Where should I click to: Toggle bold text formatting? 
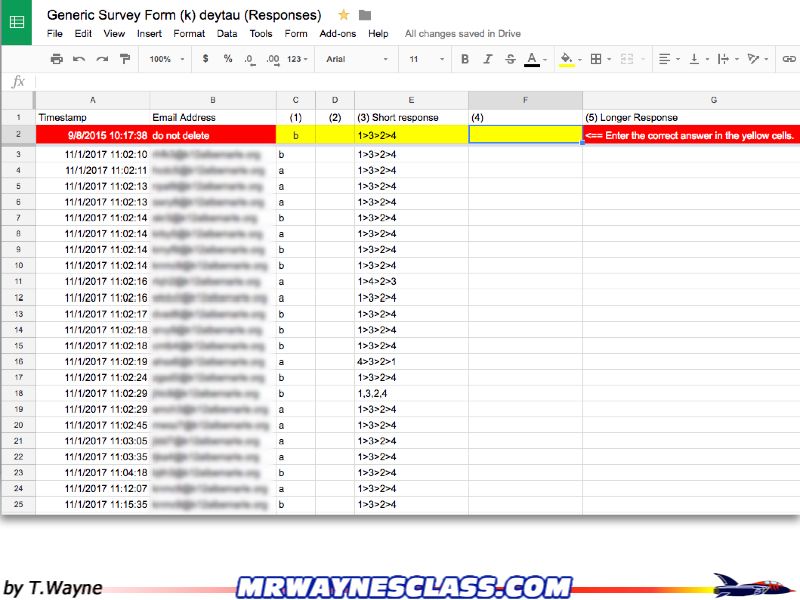tap(465, 60)
